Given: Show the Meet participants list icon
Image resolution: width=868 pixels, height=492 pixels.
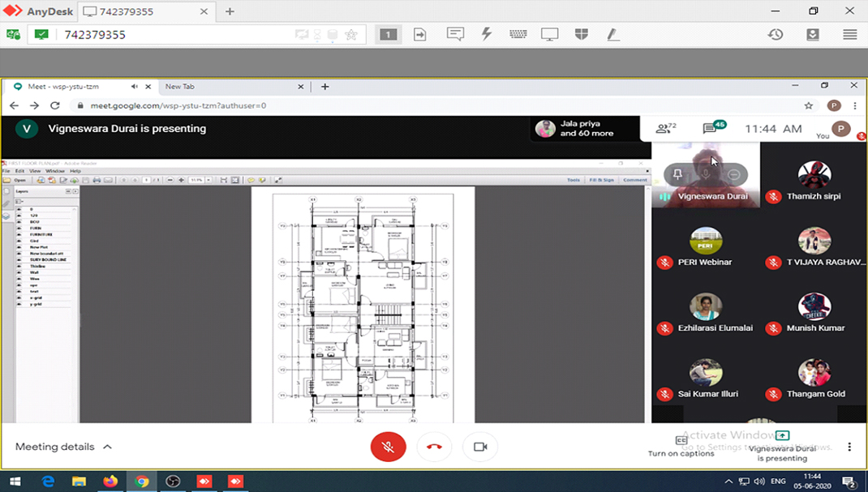Looking at the screenshot, I should click(x=665, y=128).
